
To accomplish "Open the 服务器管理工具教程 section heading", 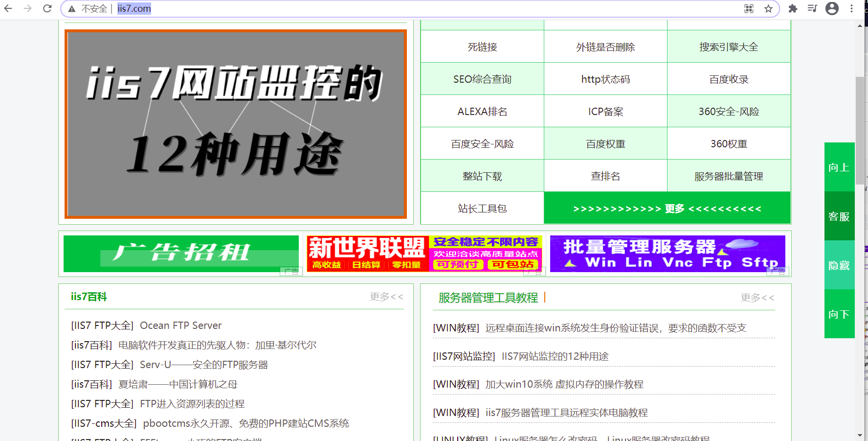I will pos(488,298).
